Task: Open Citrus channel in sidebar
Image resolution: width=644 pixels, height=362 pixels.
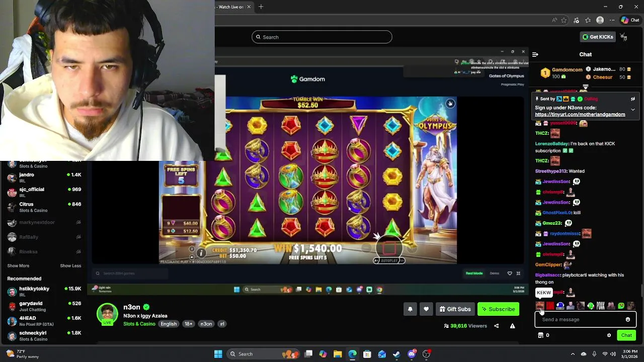Action: [44, 207]
